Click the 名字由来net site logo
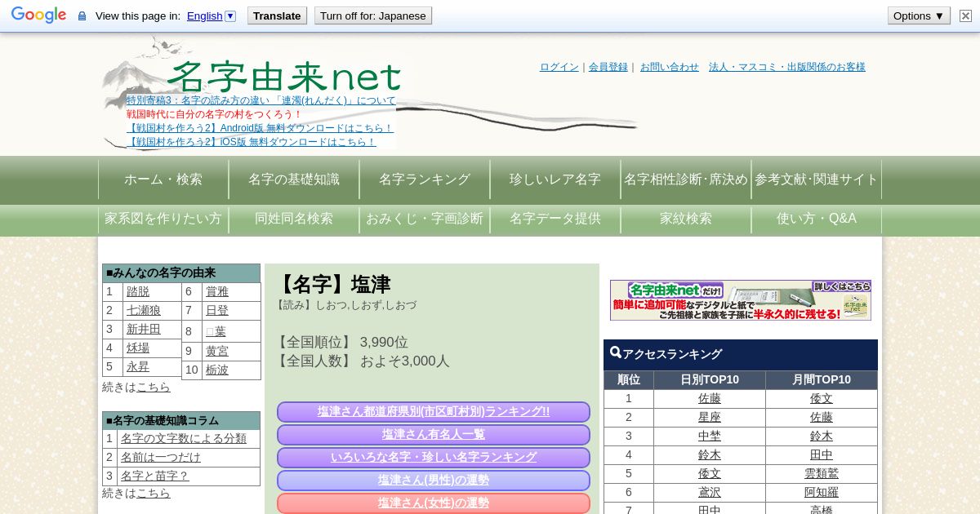Screen dimensions: 980x514 [x=283, y=77]
